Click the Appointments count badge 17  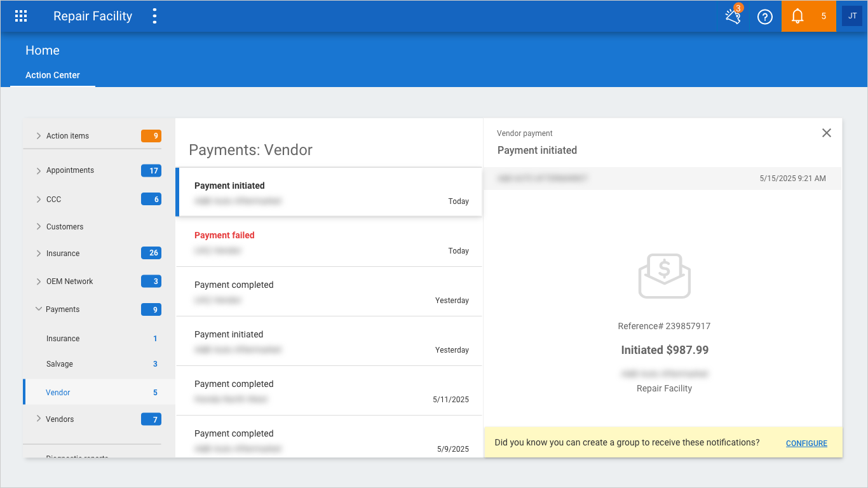point(151,170)
